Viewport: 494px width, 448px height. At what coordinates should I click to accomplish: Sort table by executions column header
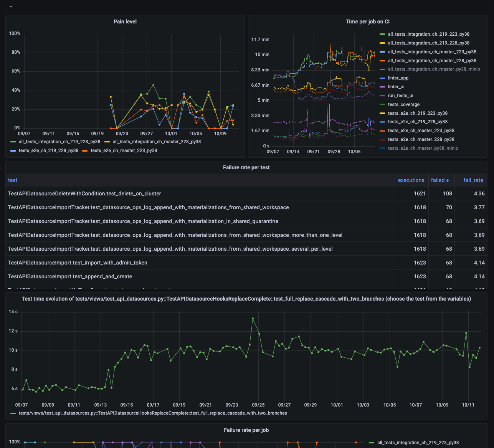[x=411, y=180]
